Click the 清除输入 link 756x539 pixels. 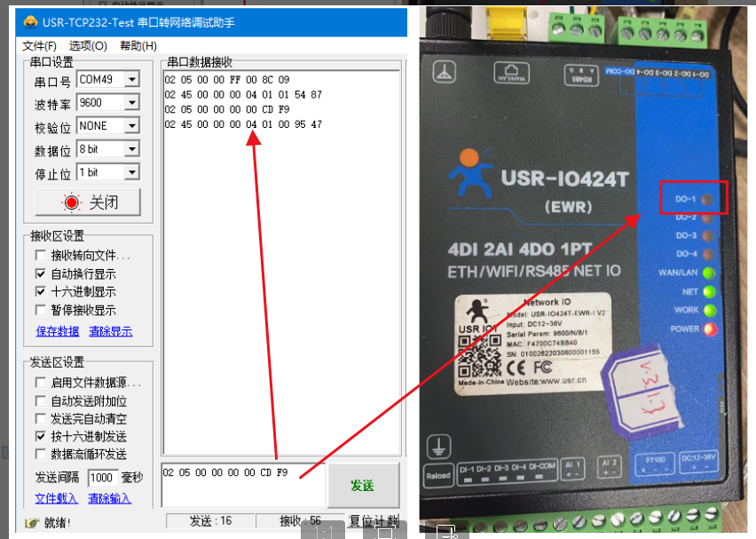109,498
